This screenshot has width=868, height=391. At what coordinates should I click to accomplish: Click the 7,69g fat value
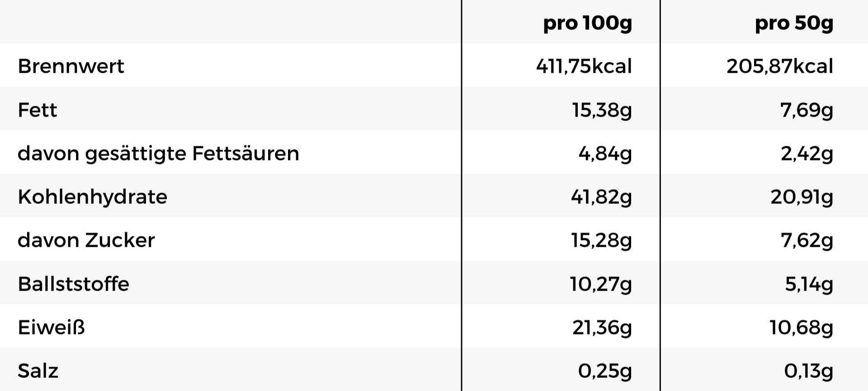807,110
